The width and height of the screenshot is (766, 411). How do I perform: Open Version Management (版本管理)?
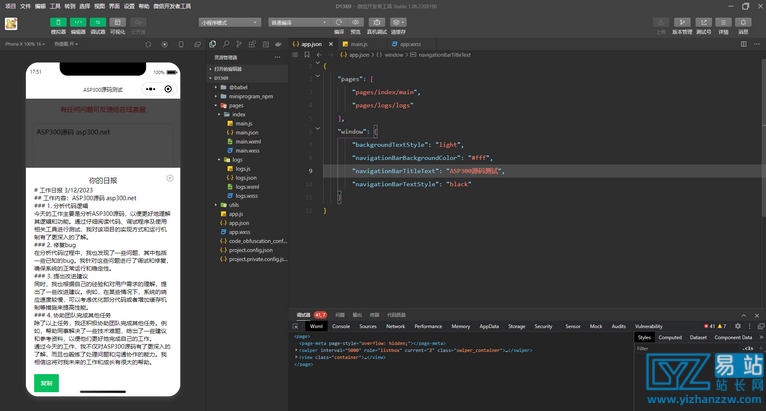coord(682,21)
